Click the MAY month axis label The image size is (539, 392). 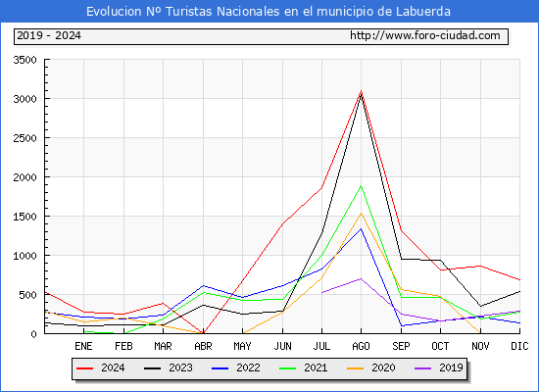click(x=242, y=346)
